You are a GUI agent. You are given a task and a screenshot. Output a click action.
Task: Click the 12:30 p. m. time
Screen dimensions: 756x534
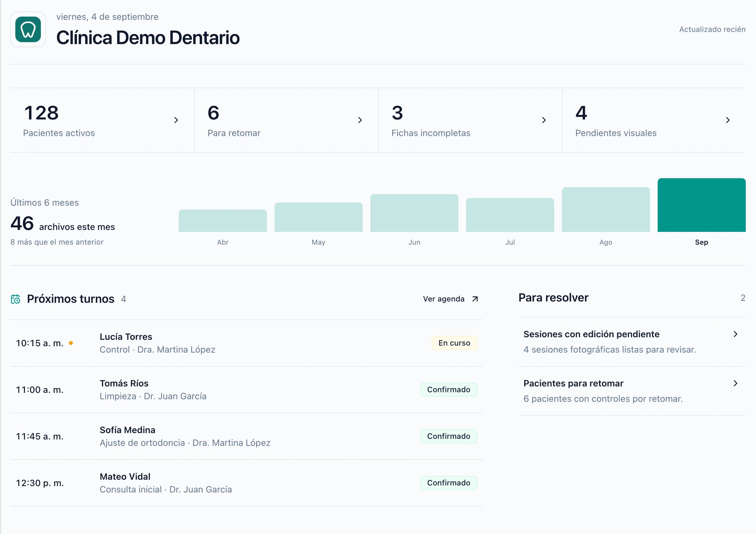40,483
